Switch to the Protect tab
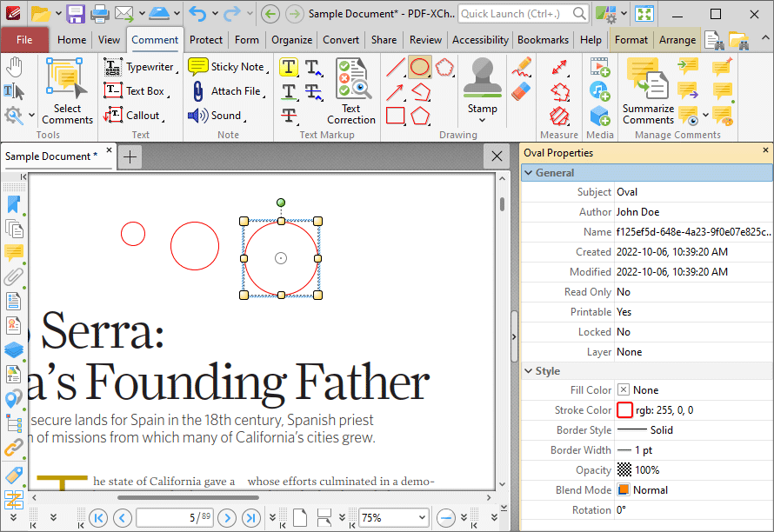The image size is (774, 532). (206, 40)
